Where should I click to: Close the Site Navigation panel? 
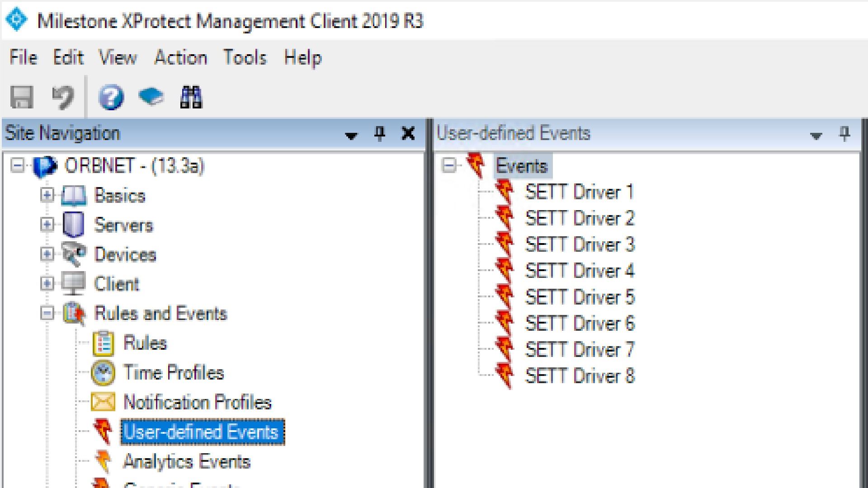coord(408,134)
